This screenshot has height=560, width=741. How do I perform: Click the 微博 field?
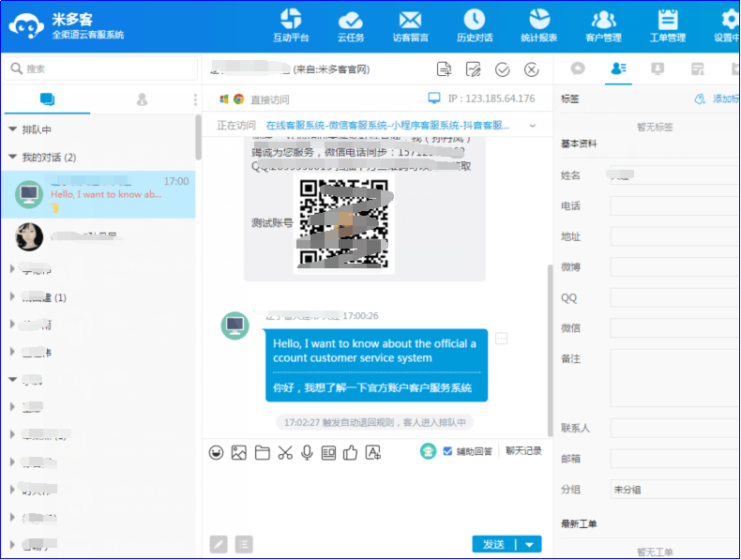pyautogui.click(x=674, y=267)
